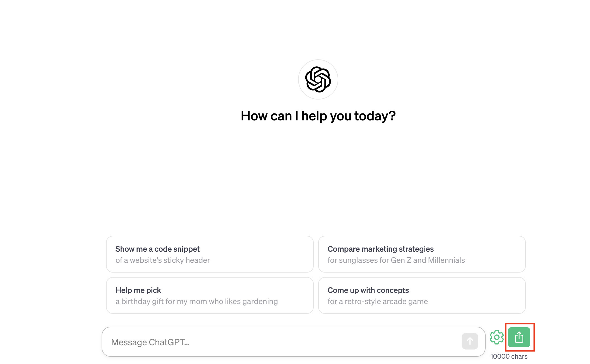Click the birthday gift for mom subtitle
This screenshot has width=590, height=364.
[x=196, y=302]
